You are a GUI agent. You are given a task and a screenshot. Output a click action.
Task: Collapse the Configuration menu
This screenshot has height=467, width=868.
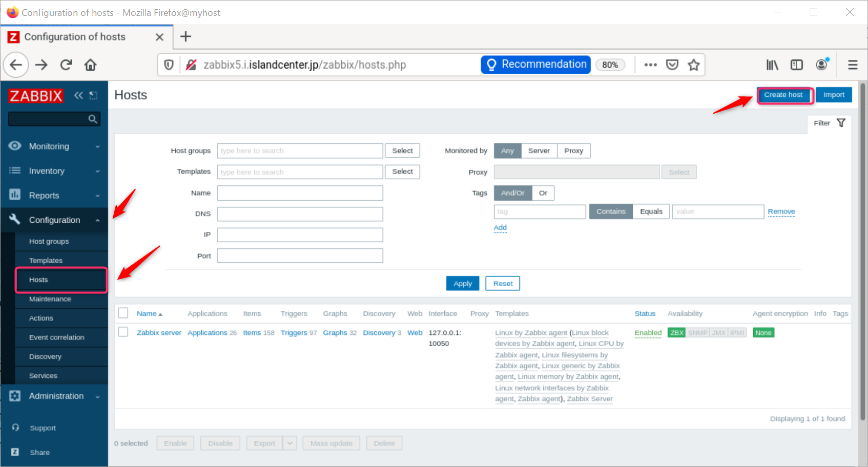click(54, 220)
